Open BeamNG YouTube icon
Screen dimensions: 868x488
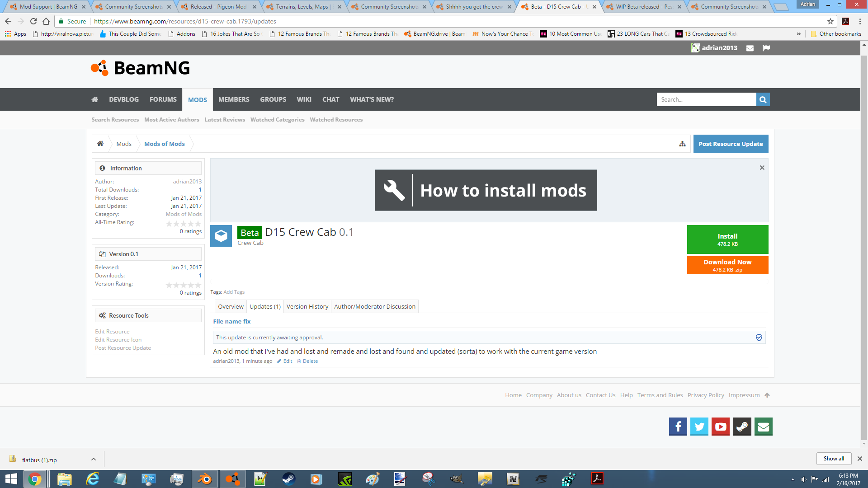(721, 427)
